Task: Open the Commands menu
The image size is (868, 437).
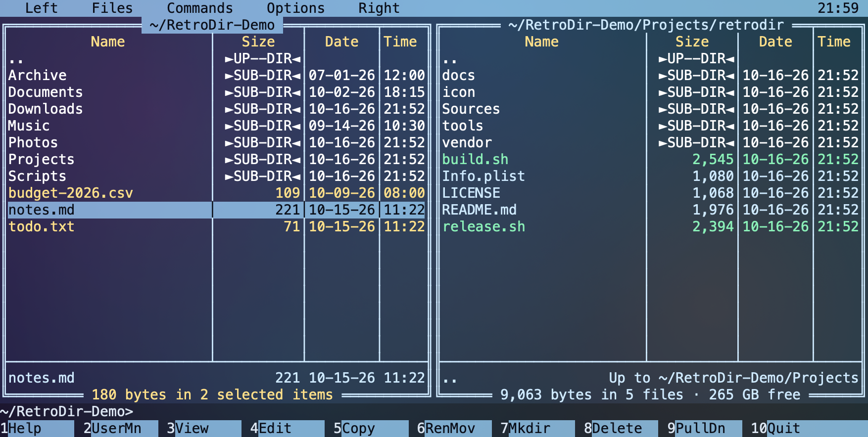Action: point(200,8)
